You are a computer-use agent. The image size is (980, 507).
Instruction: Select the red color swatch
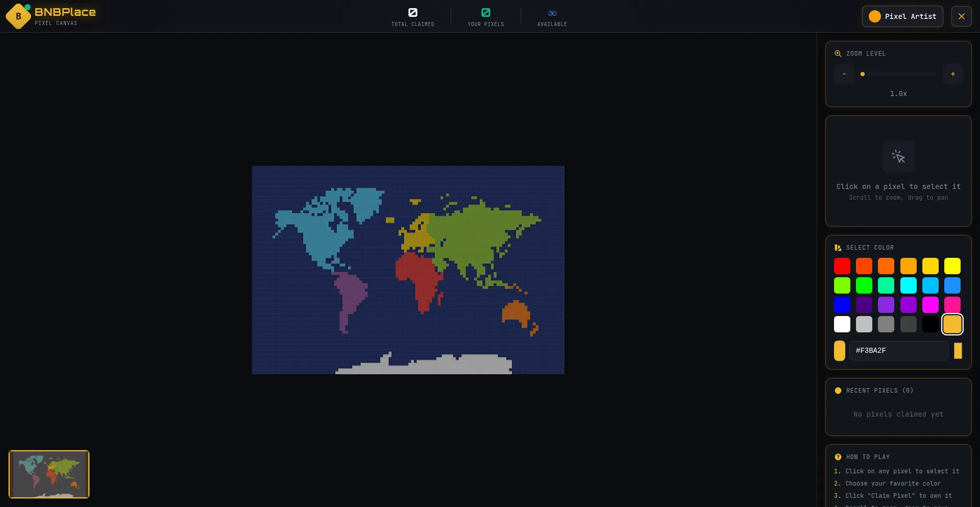tap(842, 266)
